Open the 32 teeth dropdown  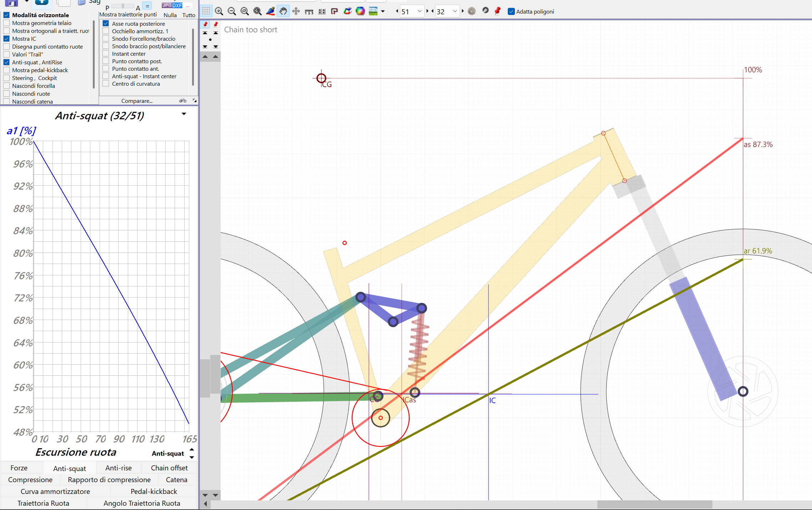point(455,11)
